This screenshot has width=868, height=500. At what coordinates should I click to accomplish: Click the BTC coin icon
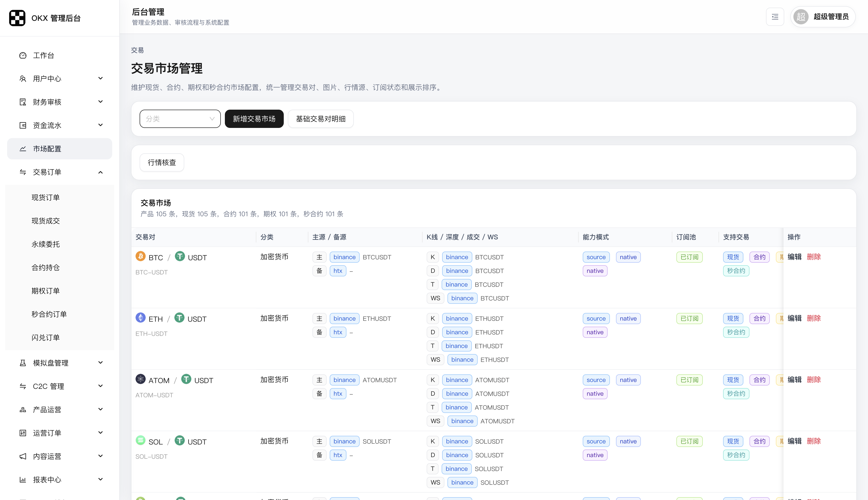pos(140,256)
